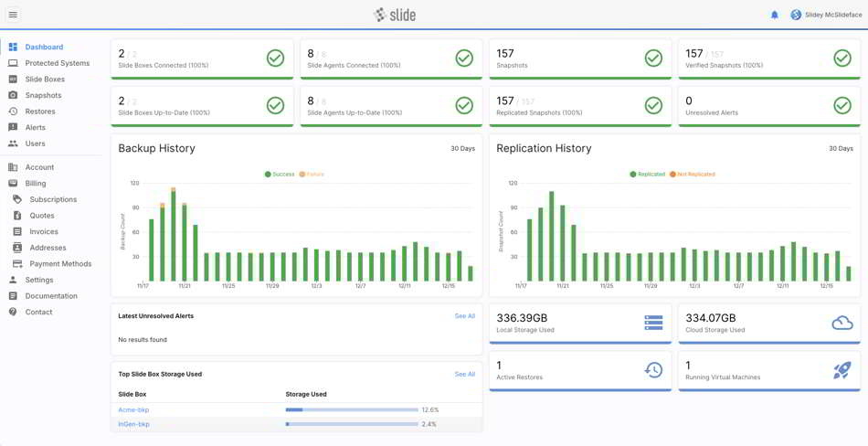Click the Verified Snapshots (100%) card

(769, 58)
